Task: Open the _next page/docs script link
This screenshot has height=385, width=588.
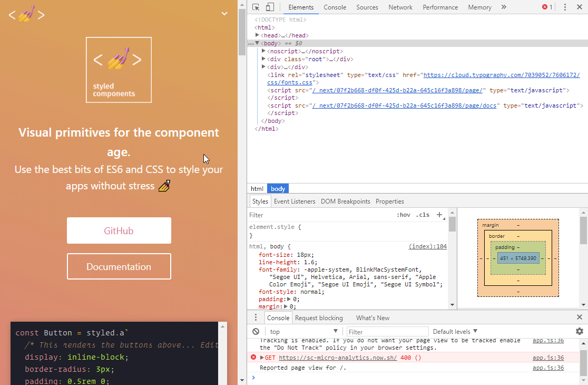Action: tap(404, 105)
